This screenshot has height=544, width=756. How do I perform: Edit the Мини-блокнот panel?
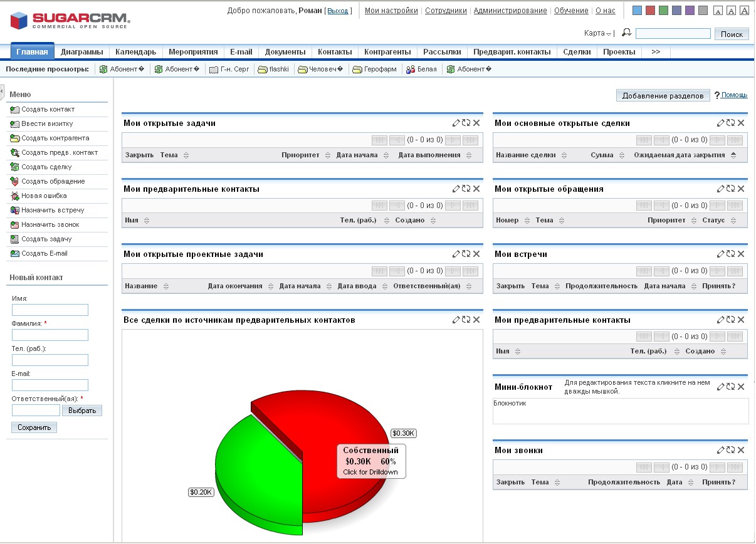(x=720, y=387)
